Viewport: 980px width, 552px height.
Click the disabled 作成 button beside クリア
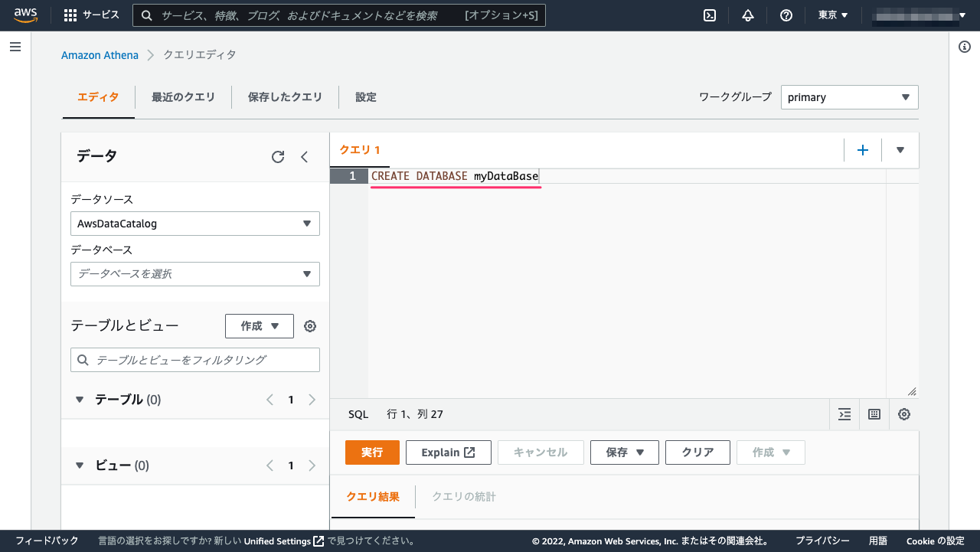click(771, 452)
